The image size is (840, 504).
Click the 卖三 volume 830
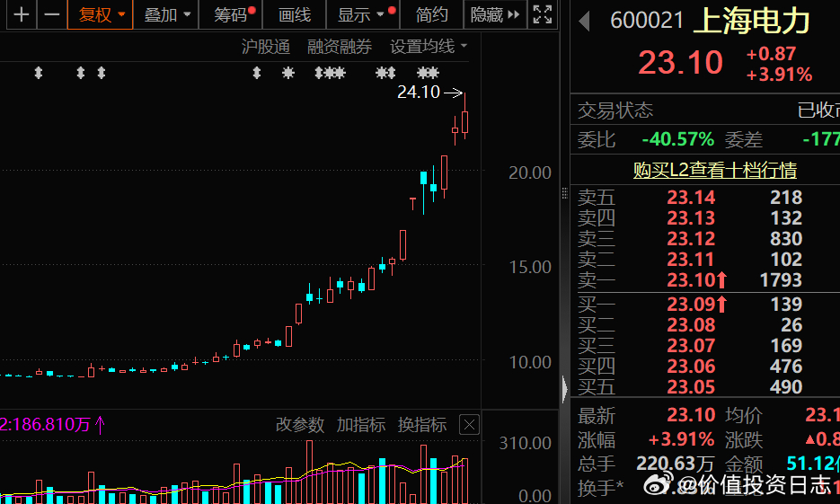(786, 239)
